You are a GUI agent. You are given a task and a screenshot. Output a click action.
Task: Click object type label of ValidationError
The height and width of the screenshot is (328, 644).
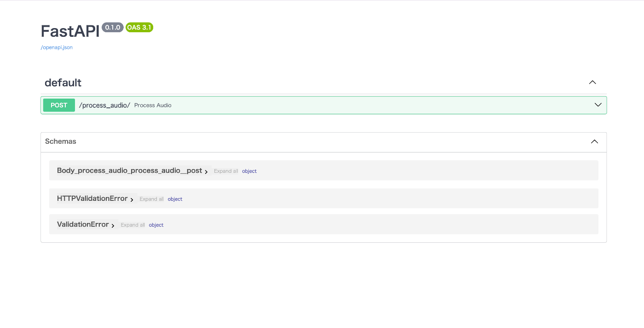pos(156,225)
